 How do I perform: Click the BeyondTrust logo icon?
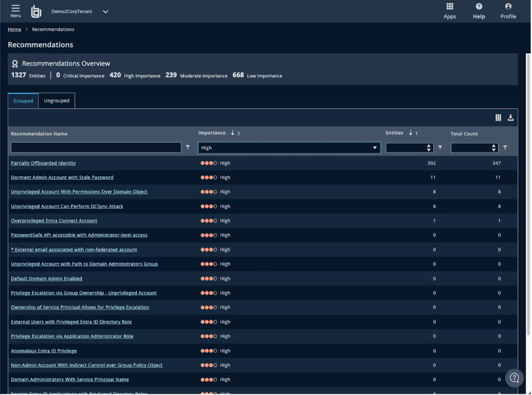(36, 12)
